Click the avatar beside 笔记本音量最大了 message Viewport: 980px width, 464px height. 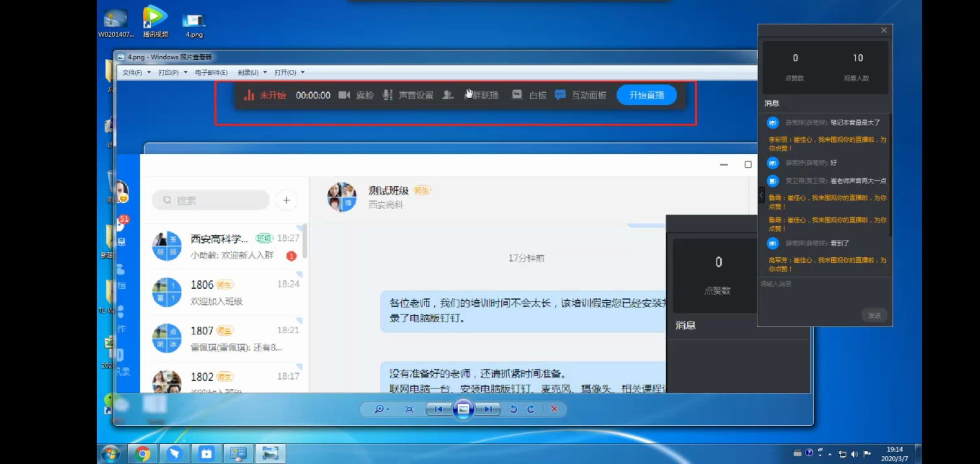(x=773, y=123)
